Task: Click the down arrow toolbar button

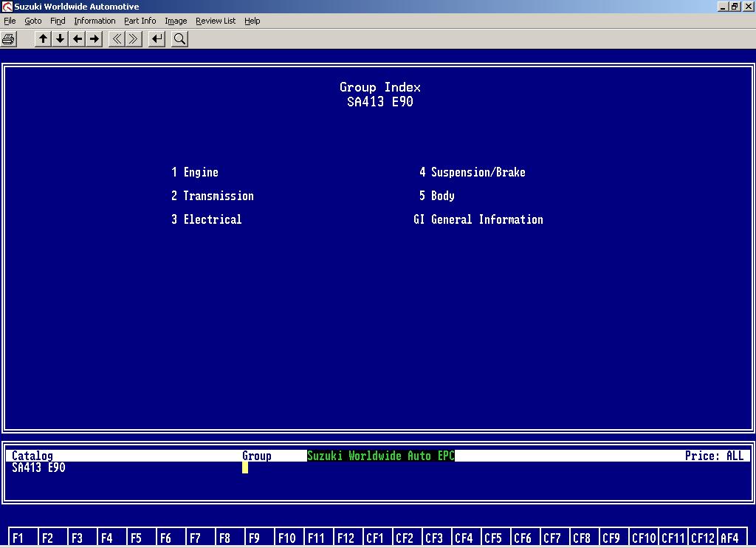Action: 60,39
